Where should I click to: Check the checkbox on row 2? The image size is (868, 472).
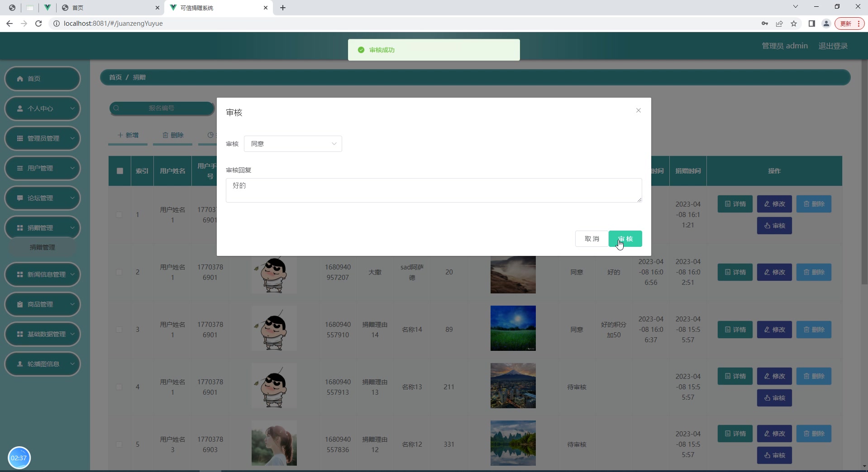tap(119, 272)
